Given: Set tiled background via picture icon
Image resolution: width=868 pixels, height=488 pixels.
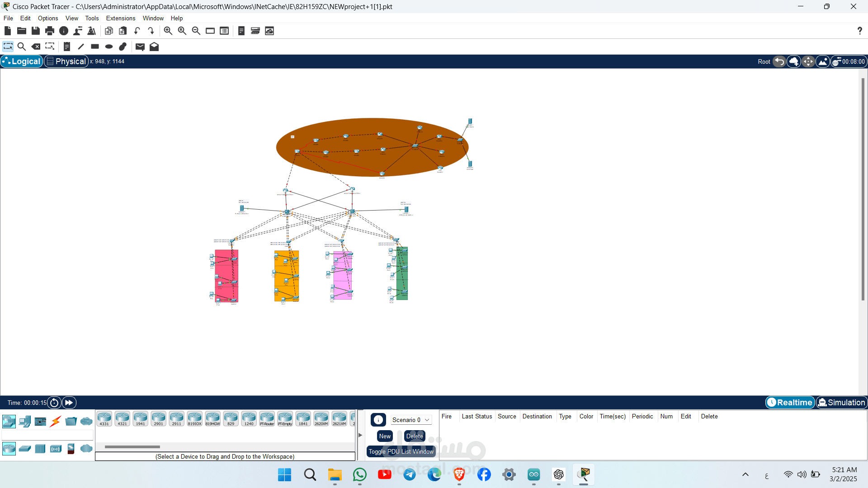Looking at the screenshot, I should point(823,61).
